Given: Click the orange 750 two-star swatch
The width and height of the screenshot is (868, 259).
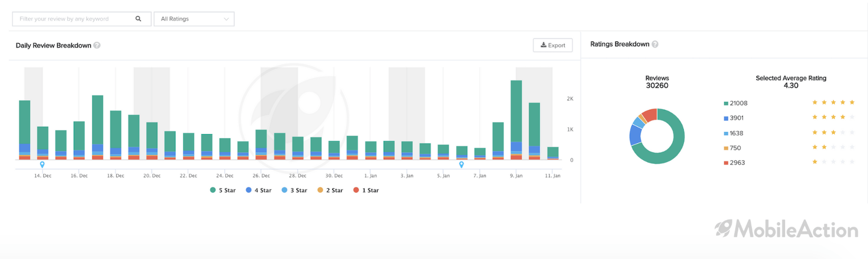Looking at the screenshot, I should point(726,148).
